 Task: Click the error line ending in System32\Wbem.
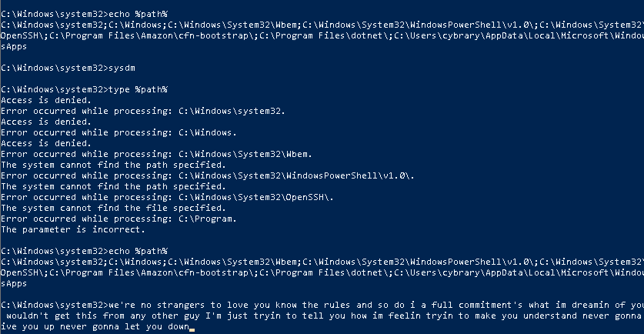coord(156,155)
